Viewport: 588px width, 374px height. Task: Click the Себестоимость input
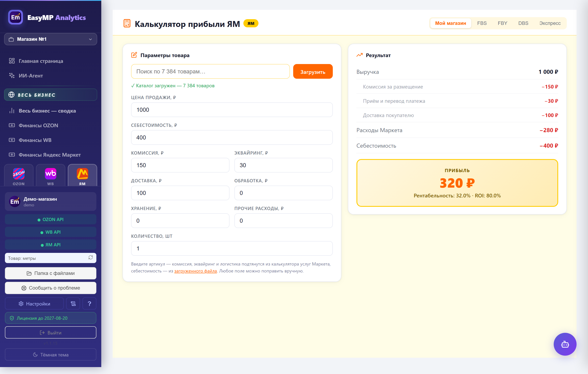click(232, 138)
